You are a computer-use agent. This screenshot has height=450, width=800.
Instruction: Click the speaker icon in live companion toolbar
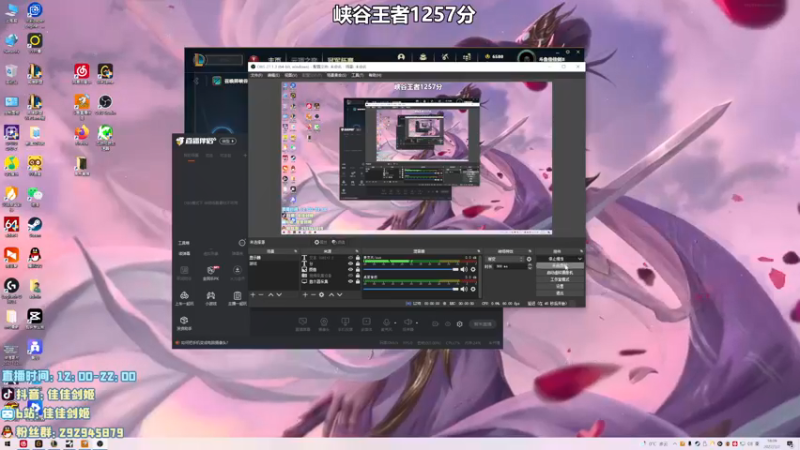(408, 322)
